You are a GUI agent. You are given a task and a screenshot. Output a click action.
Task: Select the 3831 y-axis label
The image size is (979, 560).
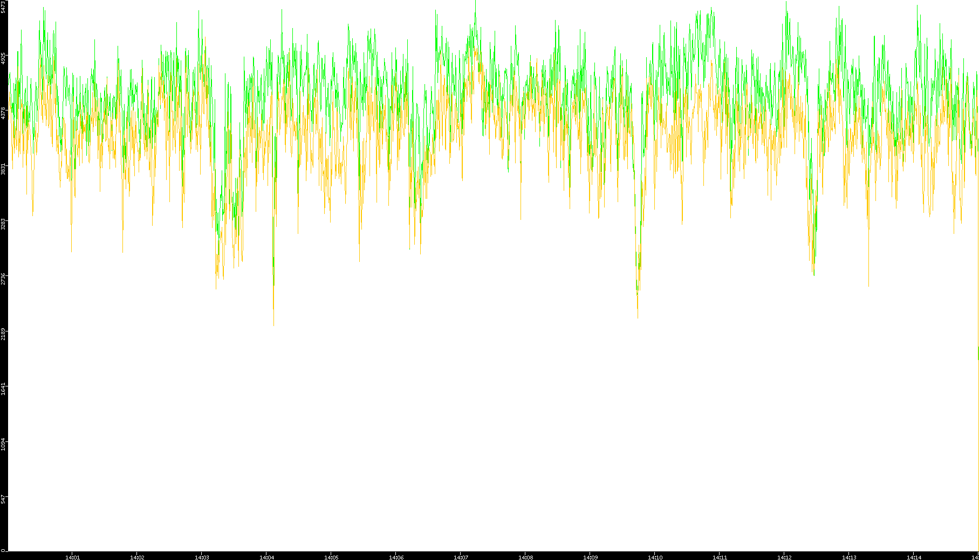click(x=4, y=169)
